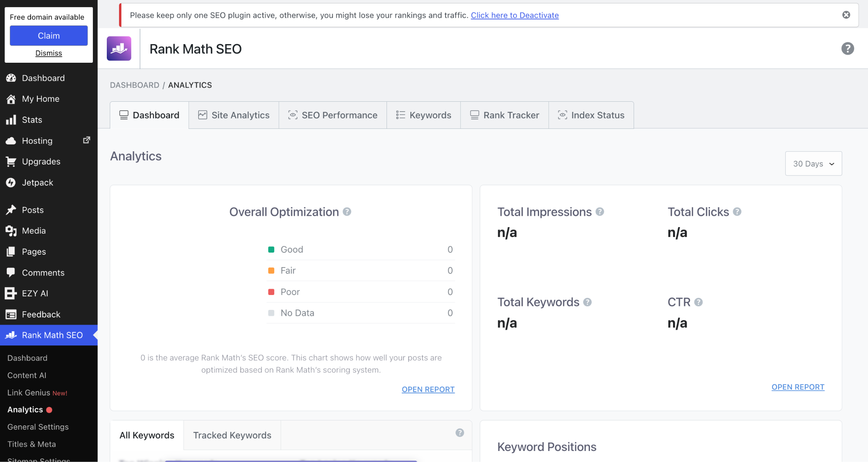
Task: Open the Feedback menu item
Action: click(x=49, y=314)
